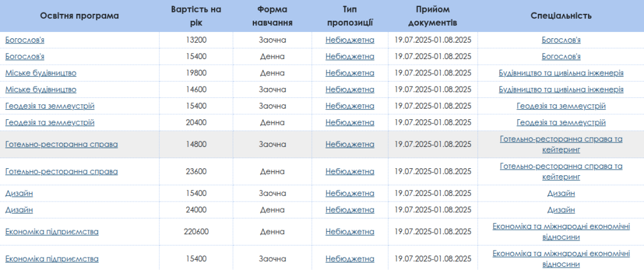Open the highlighted Готельно-ресторанна справа program link
The height and width of the screenshot is (270, 644).
click(x=62, y=144)
